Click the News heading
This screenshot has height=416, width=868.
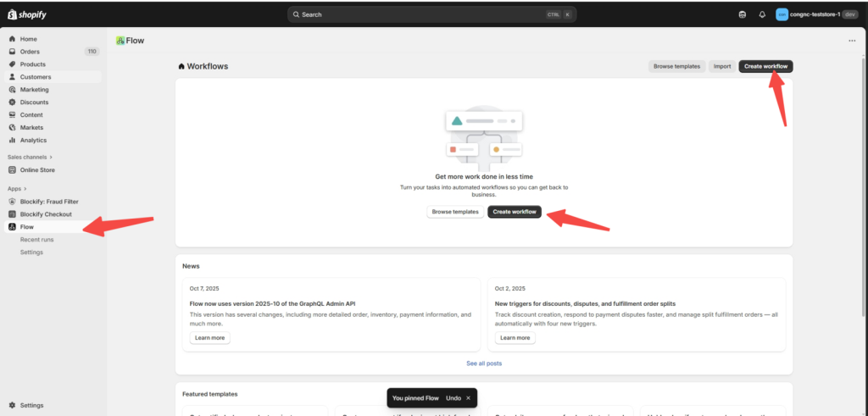[191, 266]
